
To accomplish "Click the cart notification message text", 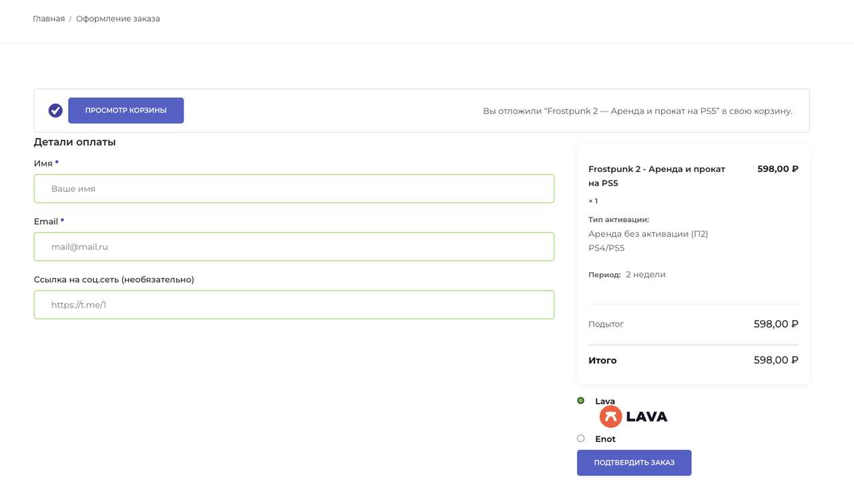I will [x=638, y=111].
